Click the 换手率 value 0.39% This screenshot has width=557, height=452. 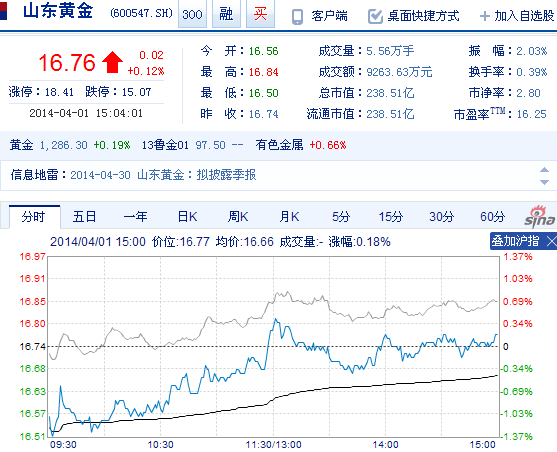click(x=531, y=72)
